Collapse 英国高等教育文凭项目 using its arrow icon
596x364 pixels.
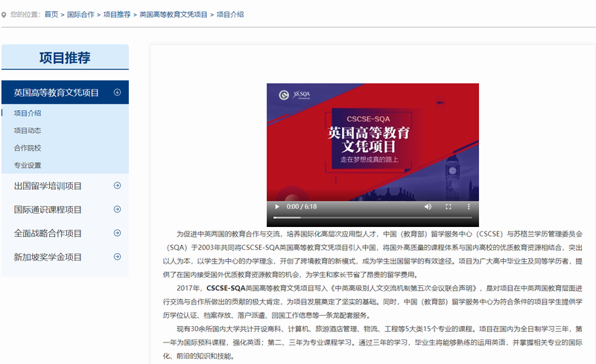tap(117, 92)
